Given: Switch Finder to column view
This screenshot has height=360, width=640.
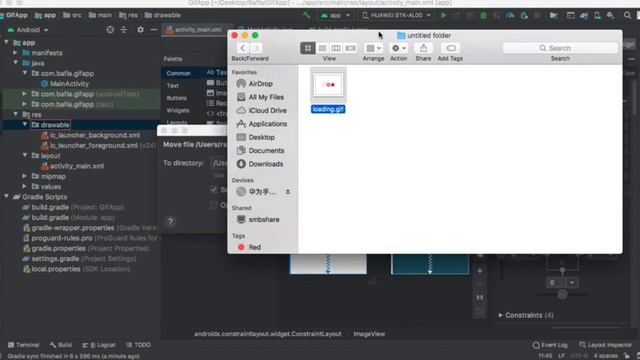Looking at the screenshot, I should [x=336, y=48].
